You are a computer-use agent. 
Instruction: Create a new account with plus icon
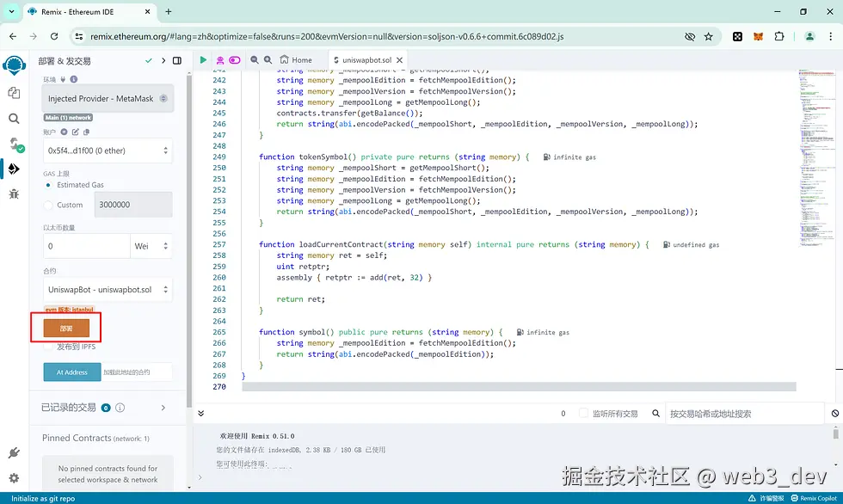[x=64, y=132]
